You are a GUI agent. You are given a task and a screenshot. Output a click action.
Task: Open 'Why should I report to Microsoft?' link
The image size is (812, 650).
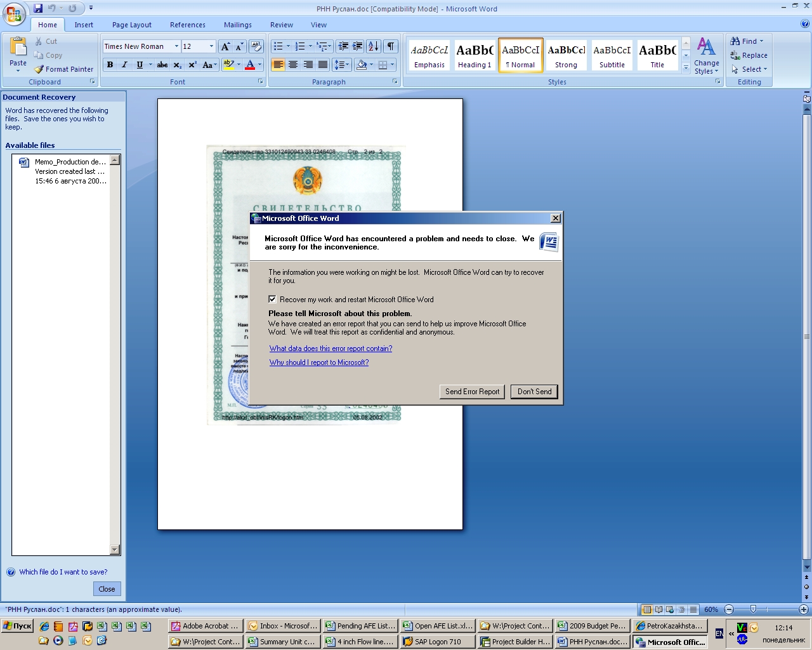click(319, 362)
